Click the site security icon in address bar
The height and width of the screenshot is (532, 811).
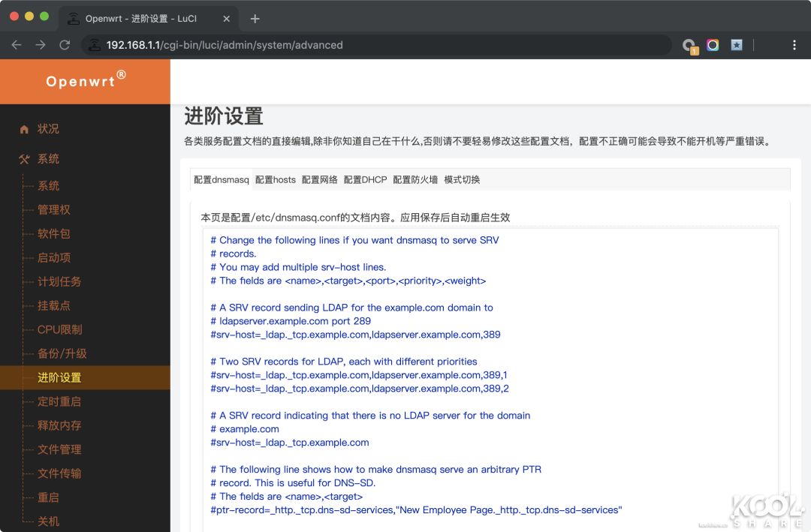95,45
